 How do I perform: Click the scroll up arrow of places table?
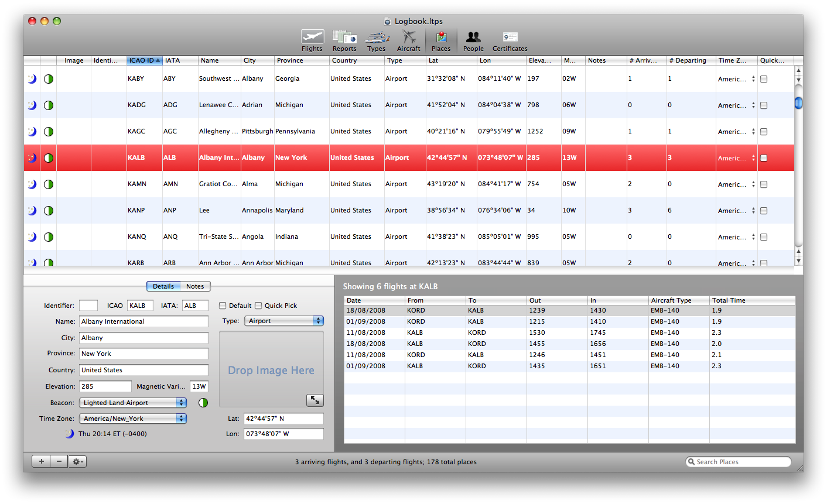click(x=798, y=71)
